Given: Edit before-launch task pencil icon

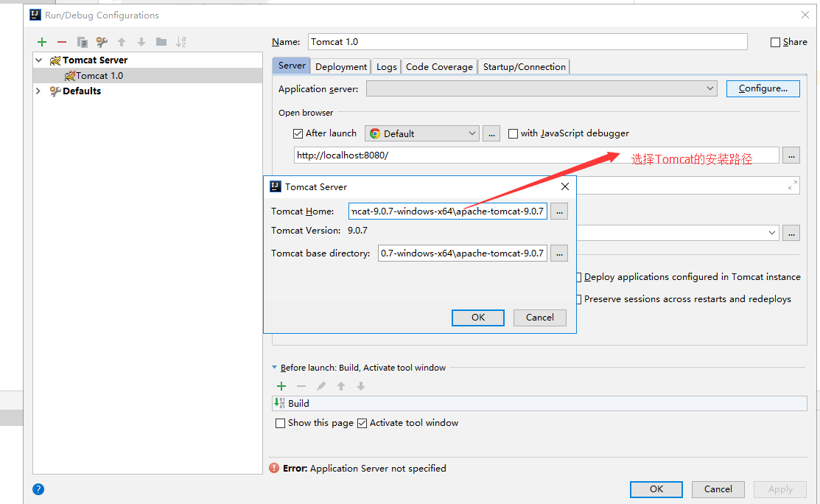Looking at the screenshot, I should coord(321,386).
